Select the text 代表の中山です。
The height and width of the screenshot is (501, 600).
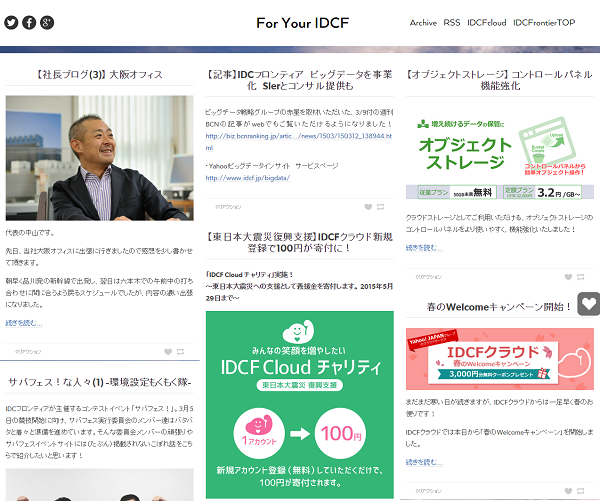coord(30,233)
